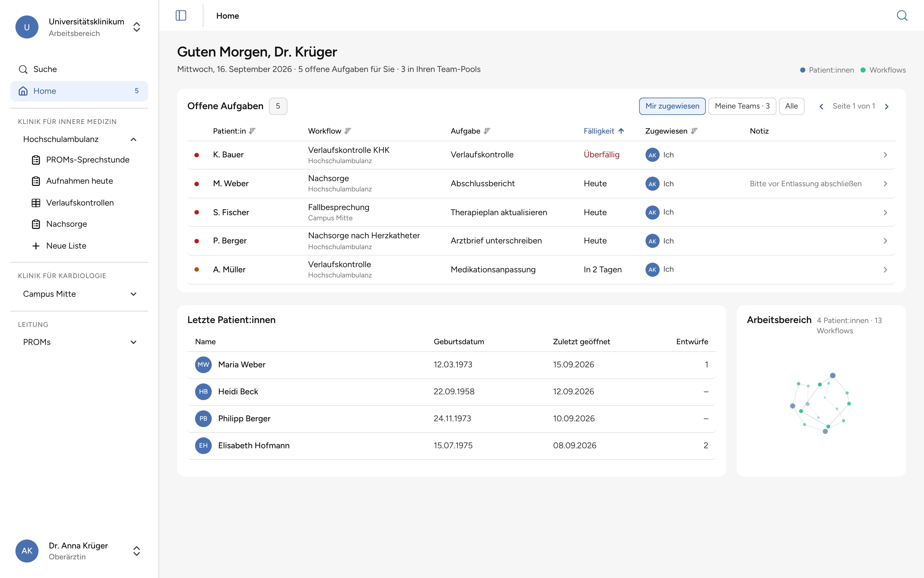Viewport: 924px width, 578px height.
Task: Click the plus icon for Neue Liste
Action: click(x=36, y=246)
